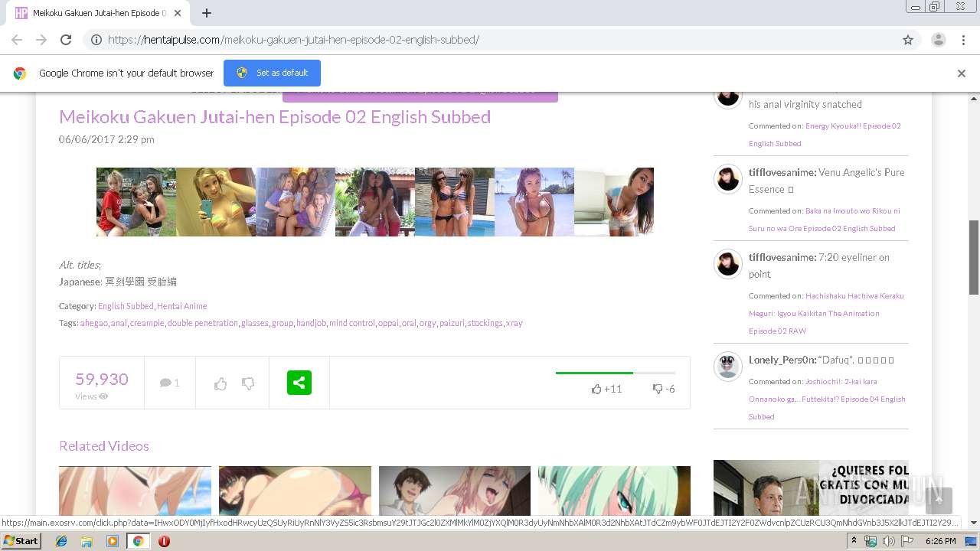
Task: Open the media player taskbar icon
Action: [x=113, y=541]
